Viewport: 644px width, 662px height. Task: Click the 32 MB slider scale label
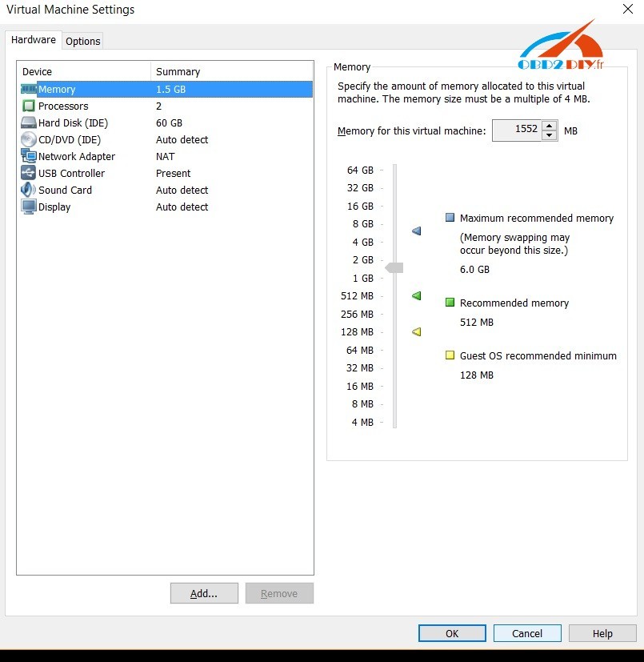[x=360, y=368]
